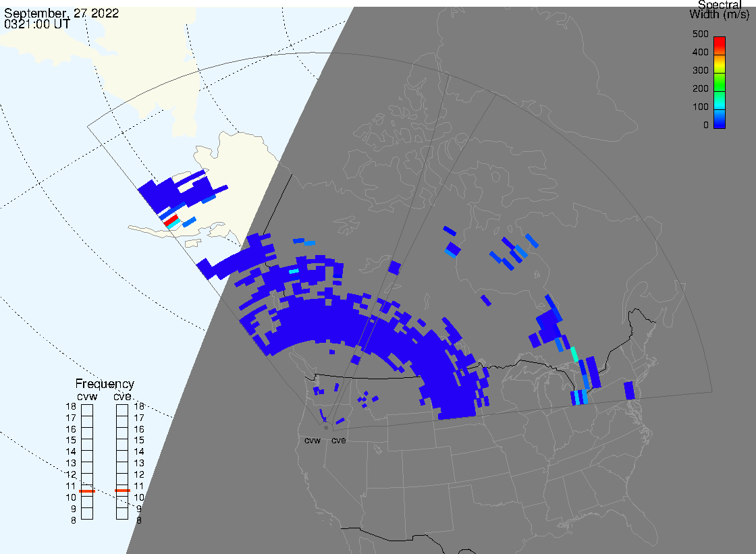
Task: Click the date text 'September, 27 2022'
Action: tap(61, 13)
